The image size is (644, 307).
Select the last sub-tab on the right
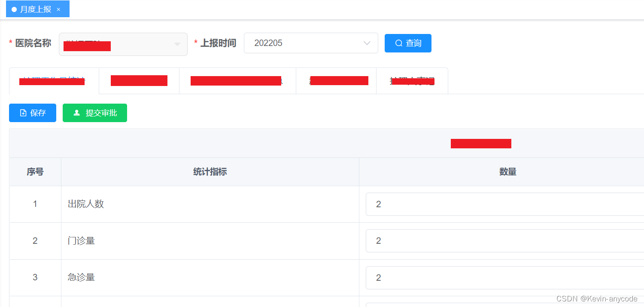pyautogui.click(x=412, y=81)
